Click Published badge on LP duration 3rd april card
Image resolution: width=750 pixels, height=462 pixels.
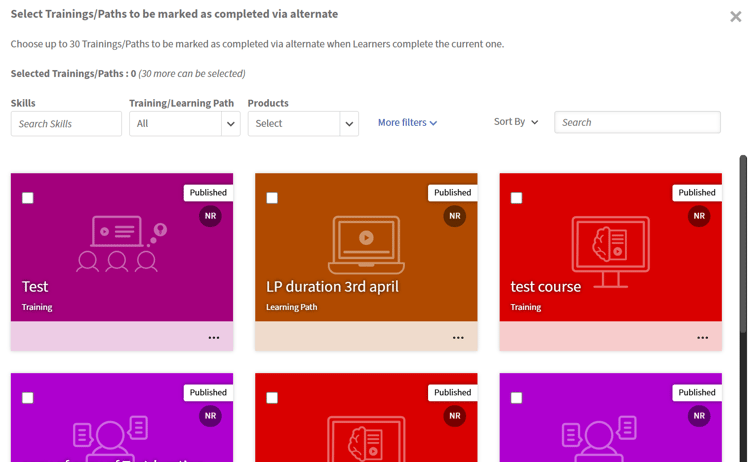[452, 193]
